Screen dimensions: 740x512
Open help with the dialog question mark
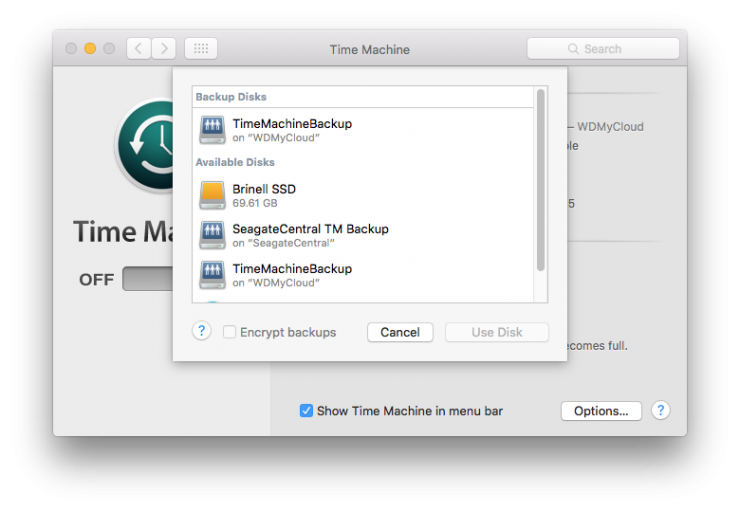coord(202,331)
